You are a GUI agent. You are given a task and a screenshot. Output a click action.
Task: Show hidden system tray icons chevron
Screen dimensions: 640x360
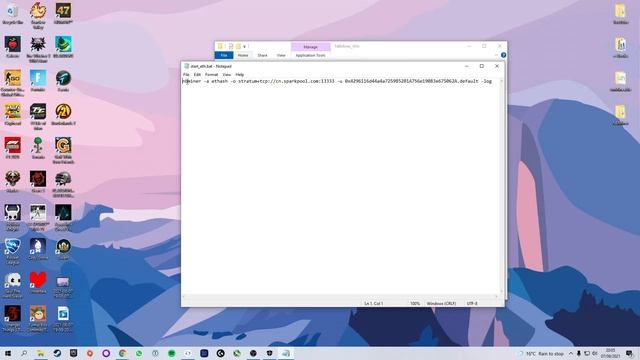(571, 353)
